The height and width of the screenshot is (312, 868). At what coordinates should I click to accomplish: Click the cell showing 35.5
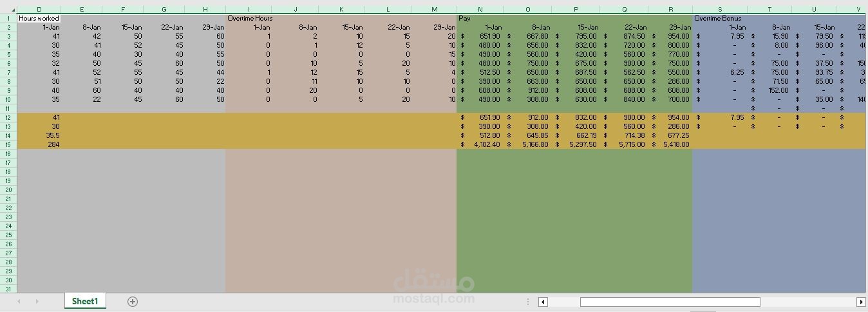(39, 135)
